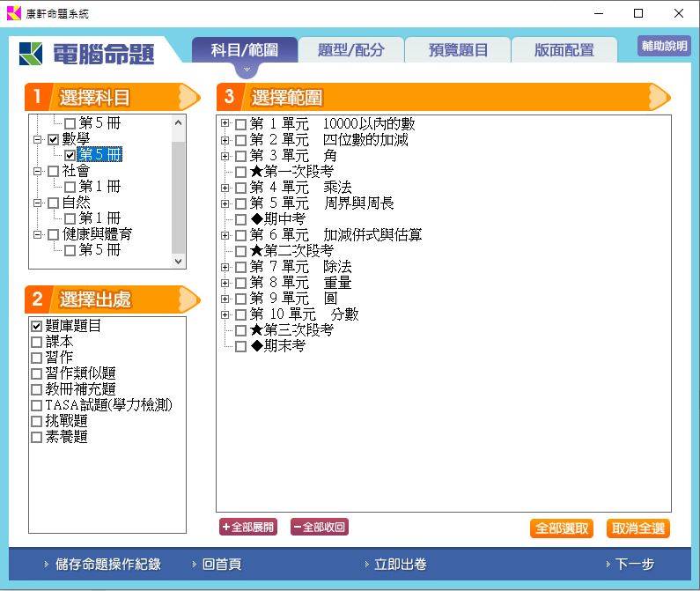The height and width of the screenshot is (591, 700).
Task: Click 全部選取 button
Action: coord(562,528)
